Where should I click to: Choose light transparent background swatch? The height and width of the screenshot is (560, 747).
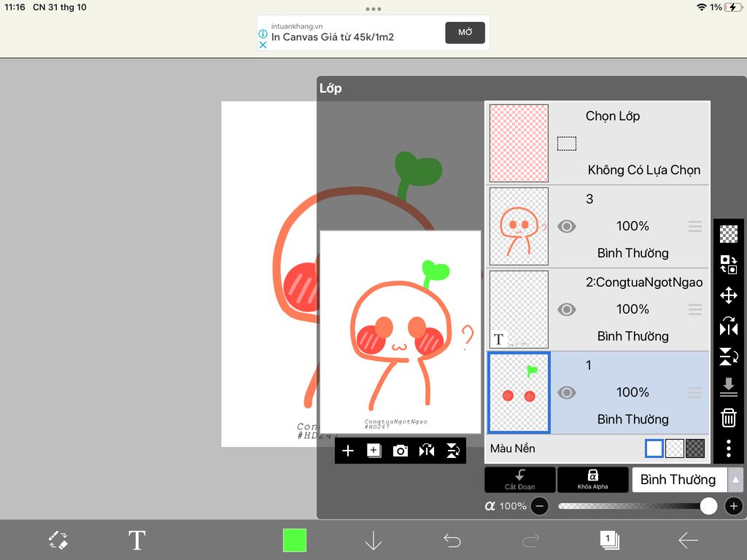click(675, 448)
